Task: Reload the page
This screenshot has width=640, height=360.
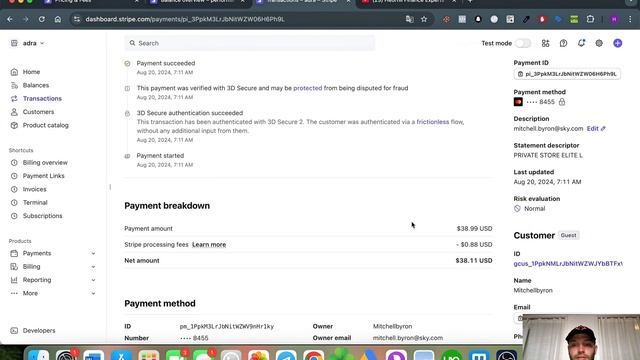Action: click(42, 19)
